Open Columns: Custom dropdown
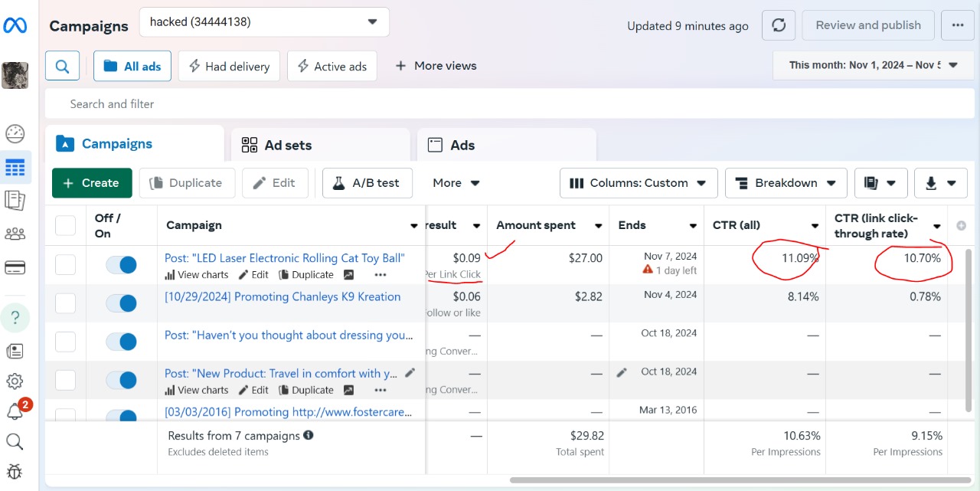The height and width of the screenshot is (491, 980). click(x=639, y=183)
